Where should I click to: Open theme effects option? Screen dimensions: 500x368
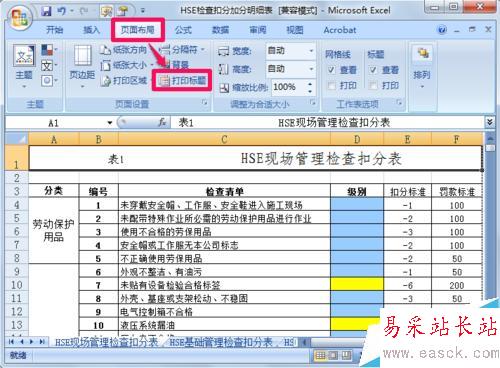coord(49,80)
